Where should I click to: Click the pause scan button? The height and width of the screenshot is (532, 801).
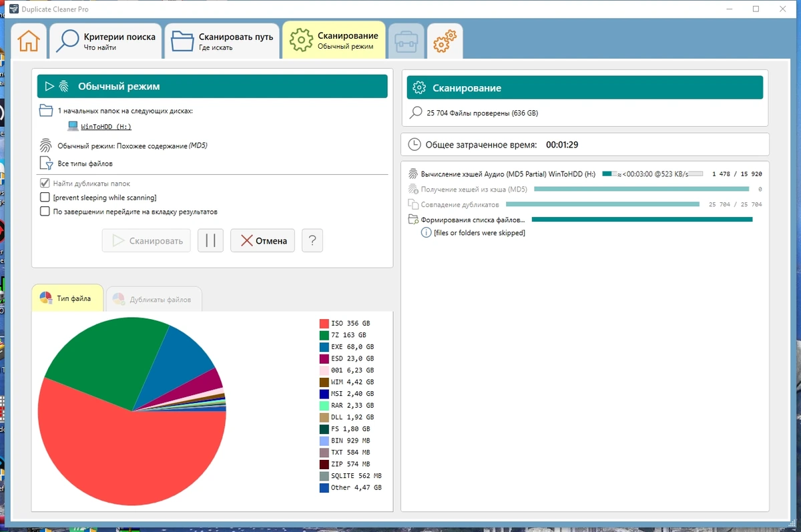point(210,241)
